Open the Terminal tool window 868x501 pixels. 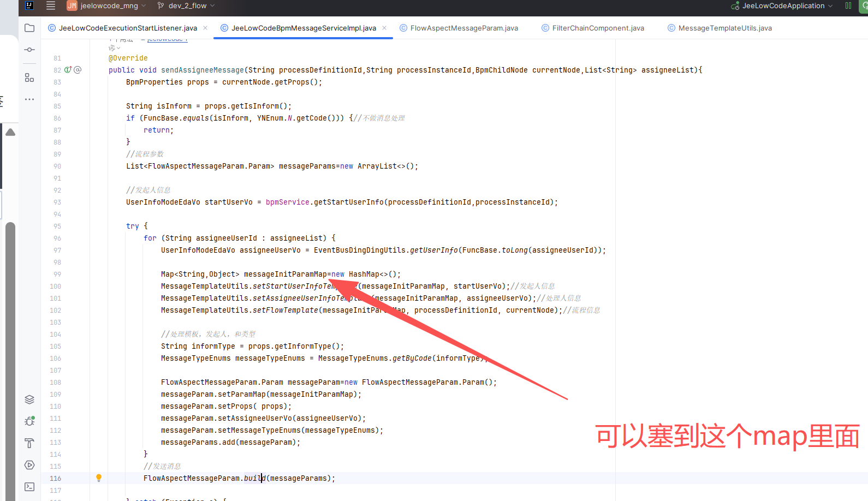29,487
